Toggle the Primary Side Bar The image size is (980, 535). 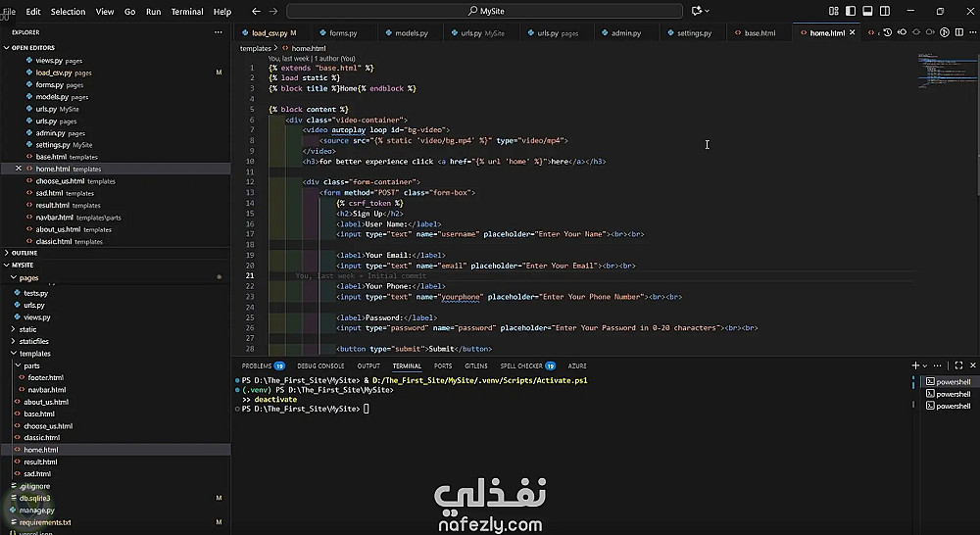tap(851, 11)
